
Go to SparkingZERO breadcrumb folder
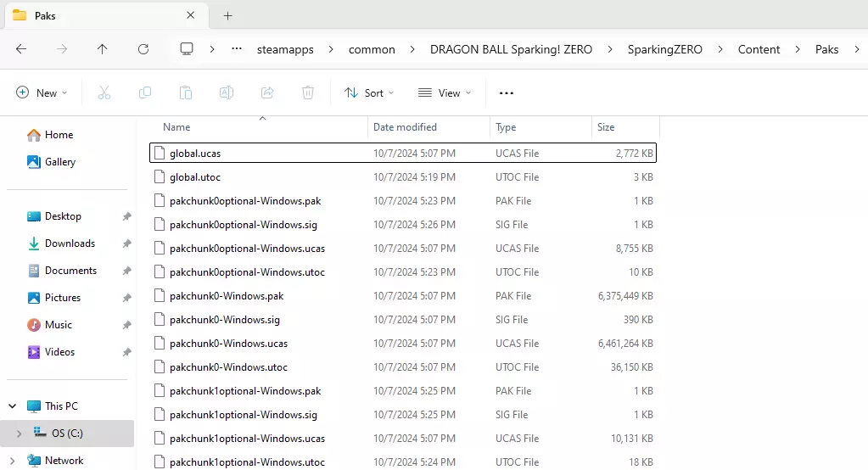click(665, 49)
